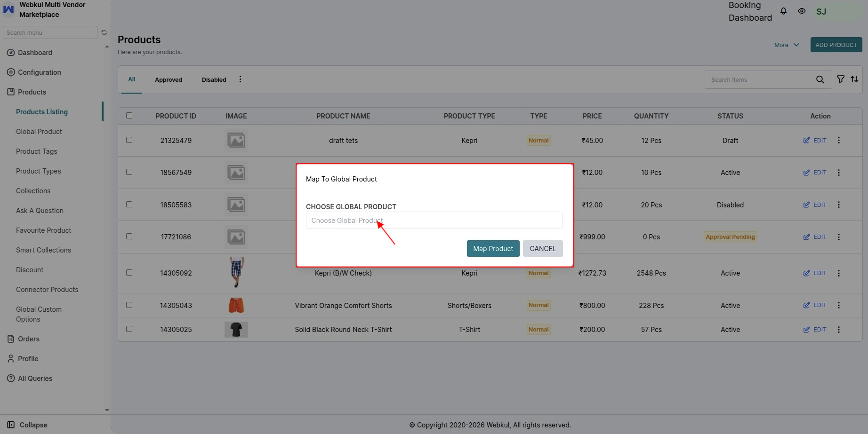Check the box for product 18505583

[x=129, y=205]
